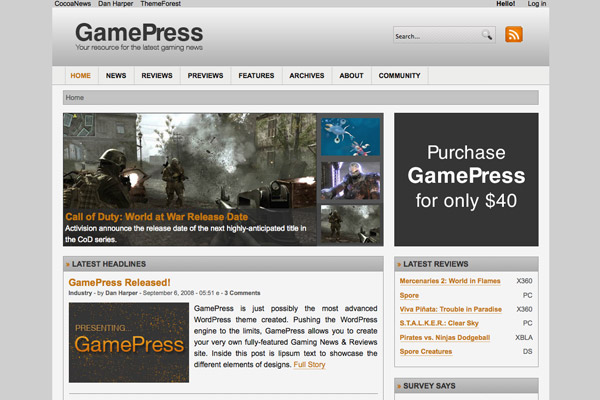Select the small Call of Duty thumbnail

coord(351,224)
